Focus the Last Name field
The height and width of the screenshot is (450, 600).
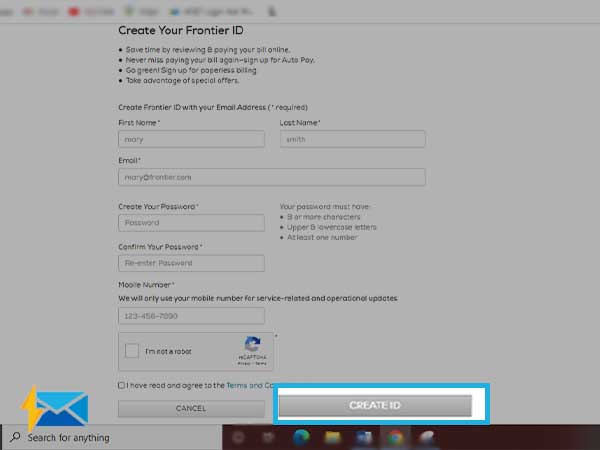click(x=352, y=139)
